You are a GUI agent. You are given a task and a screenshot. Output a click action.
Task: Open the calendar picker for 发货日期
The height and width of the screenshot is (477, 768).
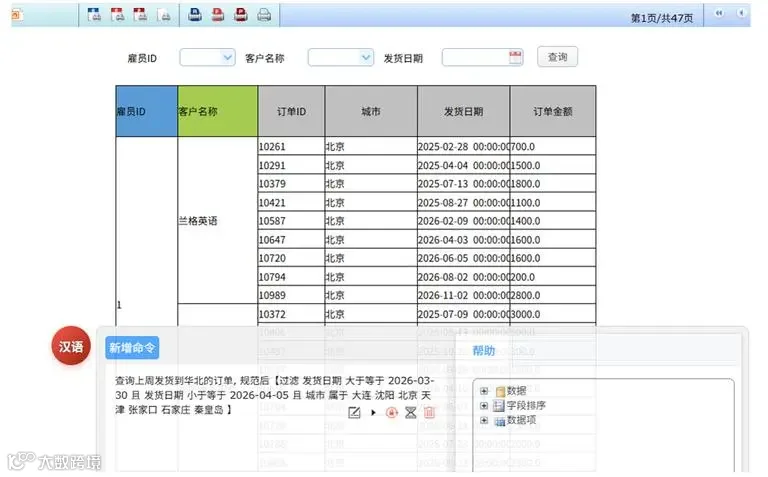[515, 57]
